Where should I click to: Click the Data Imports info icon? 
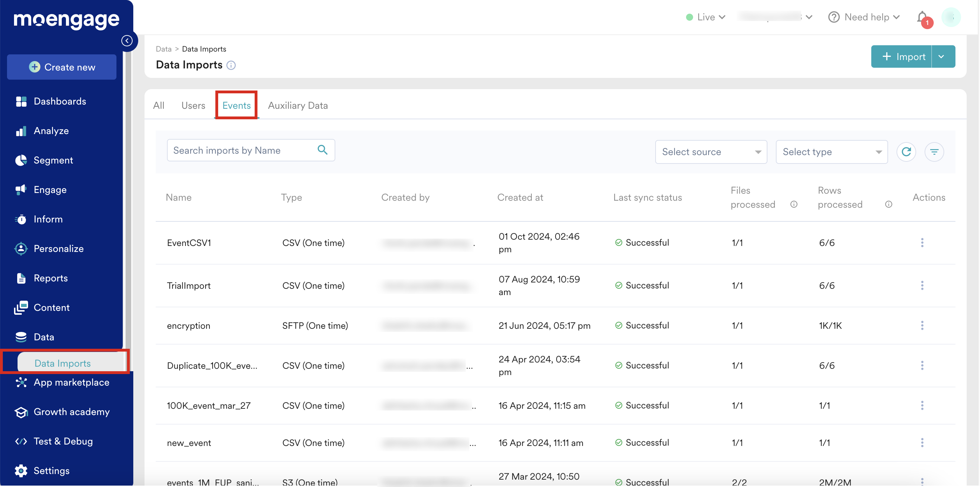click(231, 66)
